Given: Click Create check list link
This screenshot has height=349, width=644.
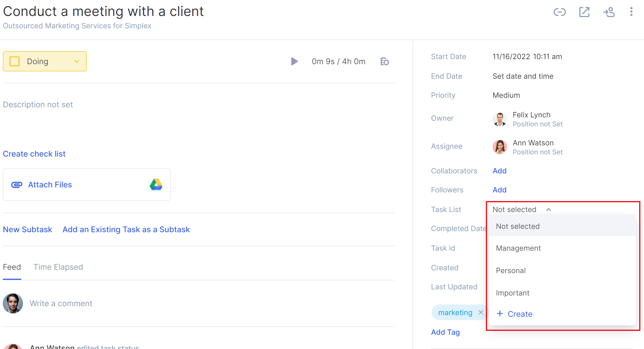Looking at the screenshot, I should click(x=34, y=154).
